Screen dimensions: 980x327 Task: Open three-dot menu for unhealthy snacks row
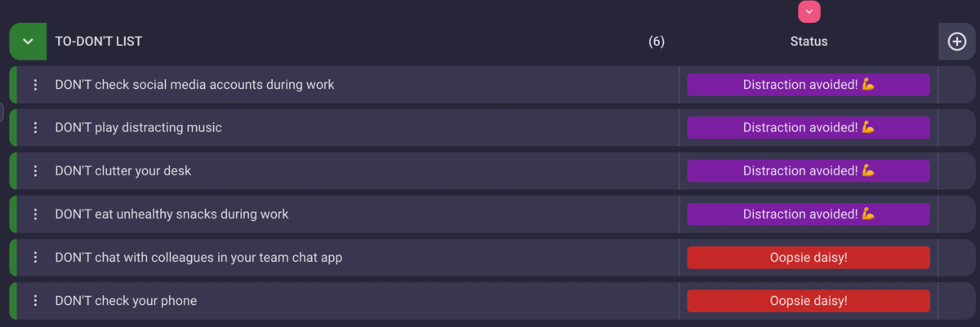35,214
